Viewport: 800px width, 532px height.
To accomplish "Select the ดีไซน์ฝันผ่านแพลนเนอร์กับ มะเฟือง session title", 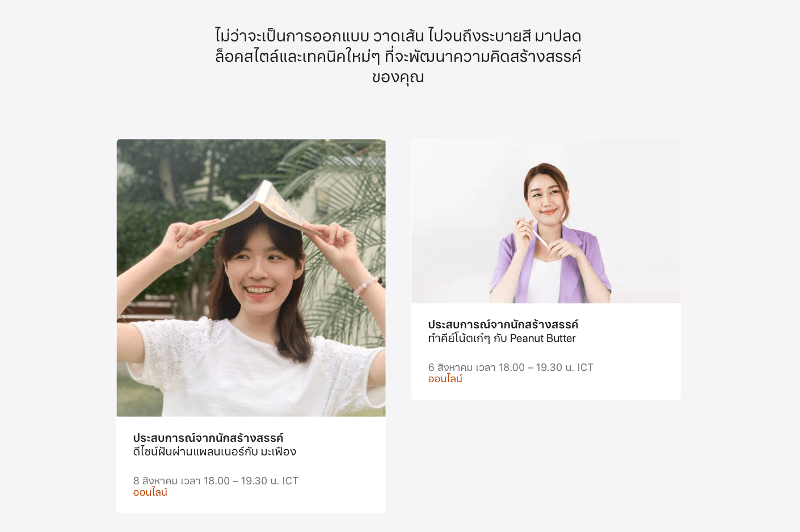I will [x=214, y=452].
